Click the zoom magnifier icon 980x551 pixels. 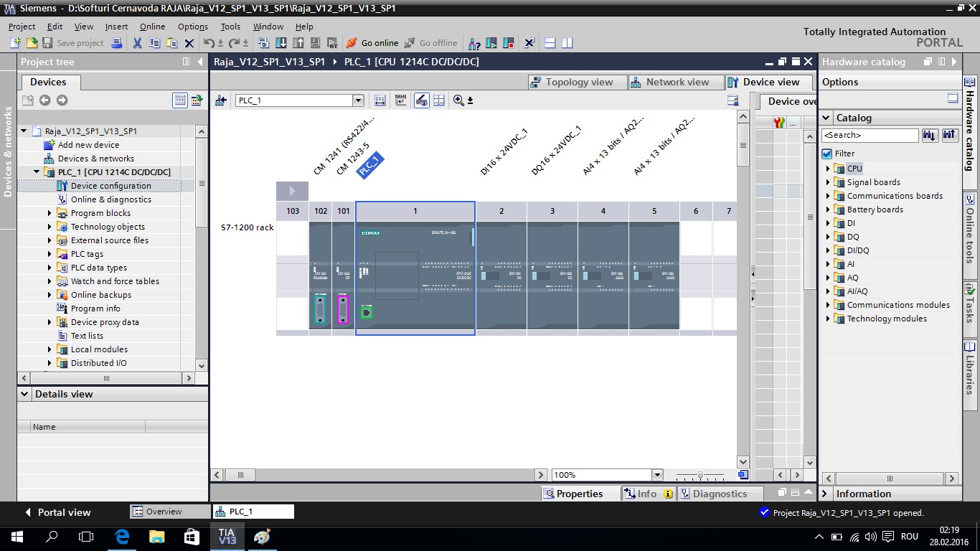tap(458, 100)
